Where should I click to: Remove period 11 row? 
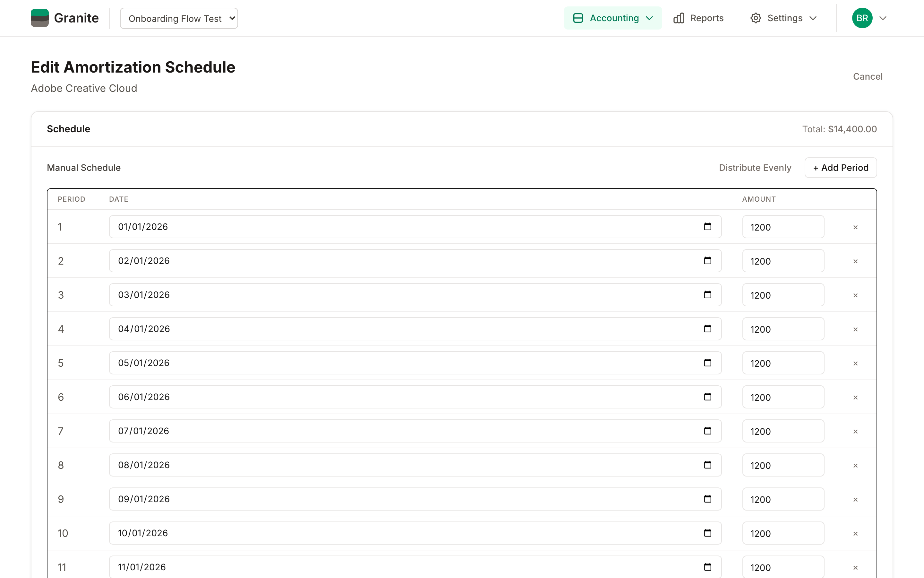tap(855, 567)
